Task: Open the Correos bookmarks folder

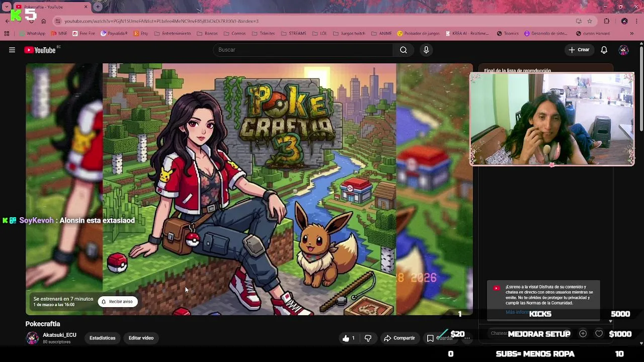Action: click(x=235, y=34)
